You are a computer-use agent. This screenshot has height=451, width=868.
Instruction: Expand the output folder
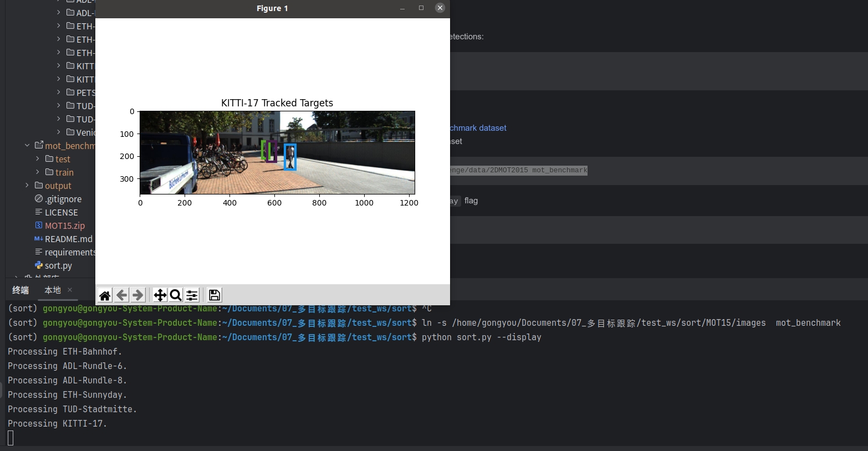point(27,185)
